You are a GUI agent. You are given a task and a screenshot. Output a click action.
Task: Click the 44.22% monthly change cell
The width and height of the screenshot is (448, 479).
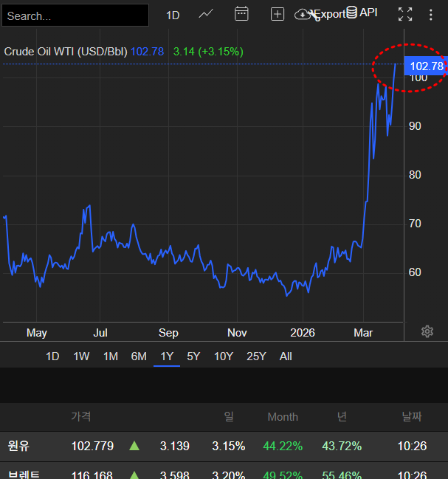point(283,446)
